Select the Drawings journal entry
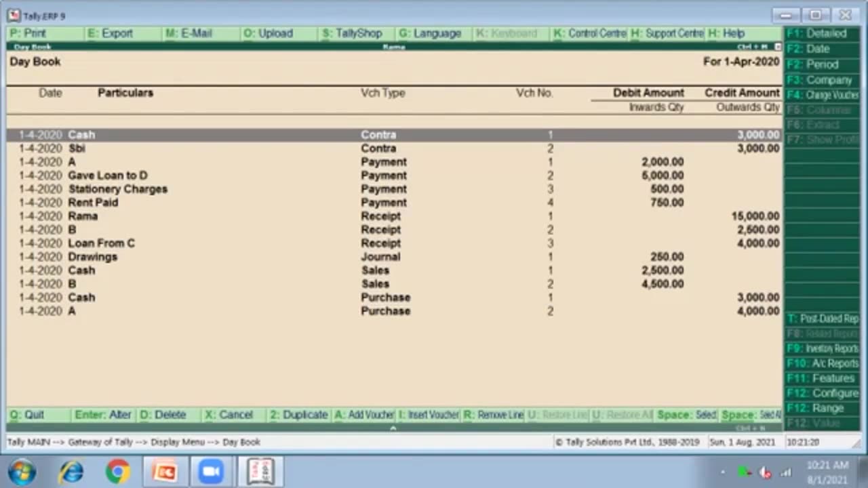 tap(395, 257)
